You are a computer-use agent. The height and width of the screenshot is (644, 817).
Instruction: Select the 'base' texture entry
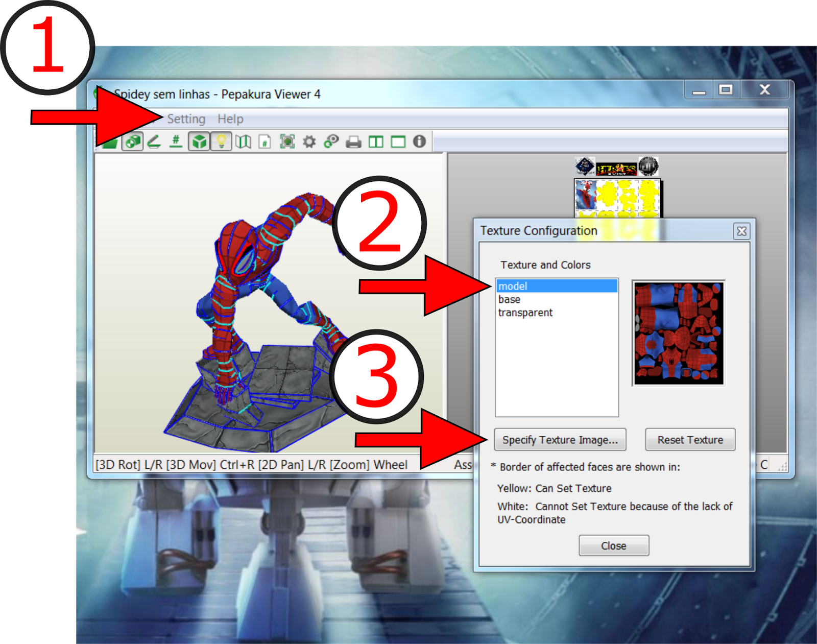557,299
